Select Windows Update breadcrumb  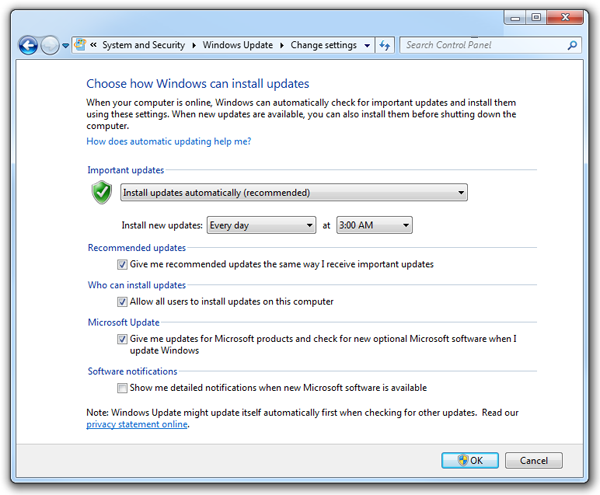[x=238, y=45]
